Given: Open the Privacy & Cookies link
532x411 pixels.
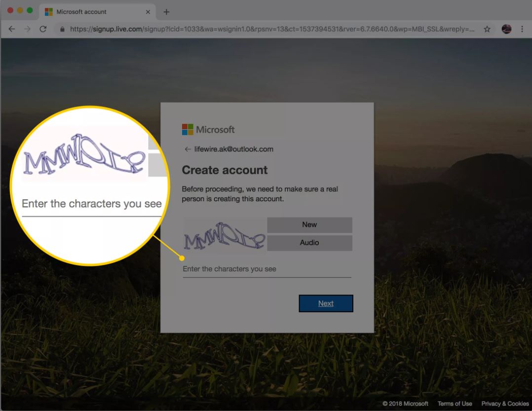Looking at the screenshot, I should (505, 404).
